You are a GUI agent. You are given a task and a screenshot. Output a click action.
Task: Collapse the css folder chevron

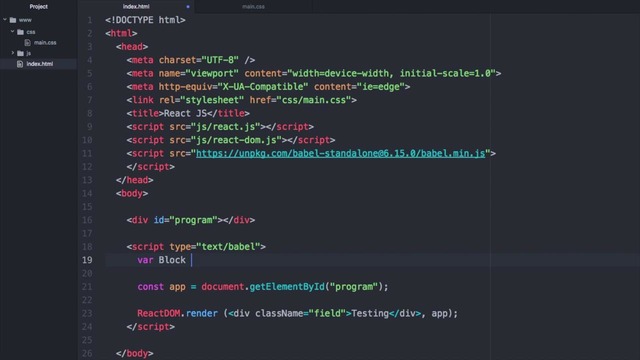click(13, 31)
